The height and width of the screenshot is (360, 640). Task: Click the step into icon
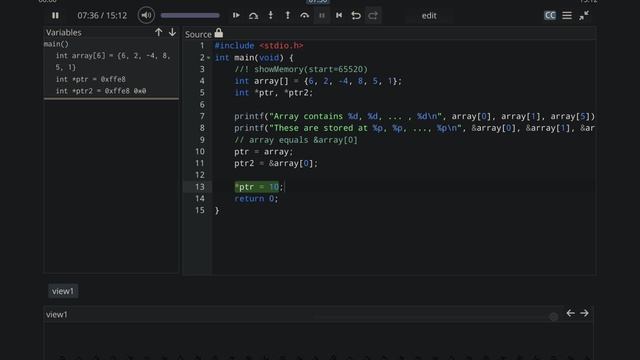pyautogui.click(x=253, y=16)
